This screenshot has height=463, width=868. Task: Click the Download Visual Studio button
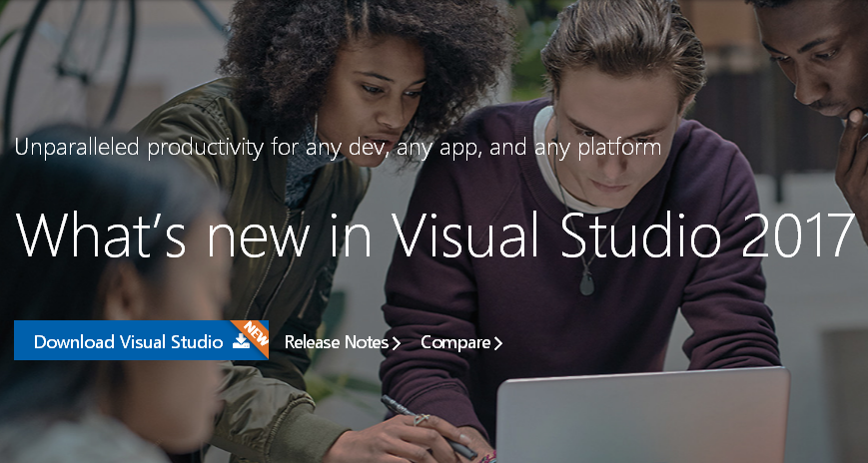[128, 341]
